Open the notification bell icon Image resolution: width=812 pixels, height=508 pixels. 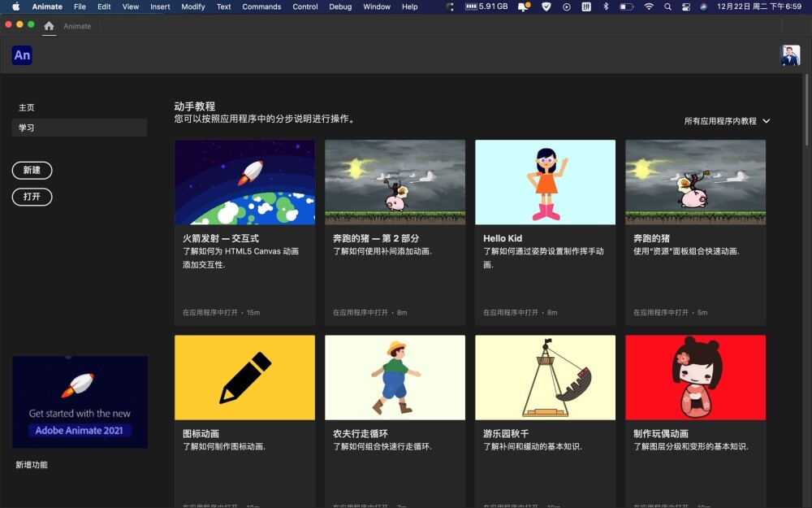pos(525,7)
